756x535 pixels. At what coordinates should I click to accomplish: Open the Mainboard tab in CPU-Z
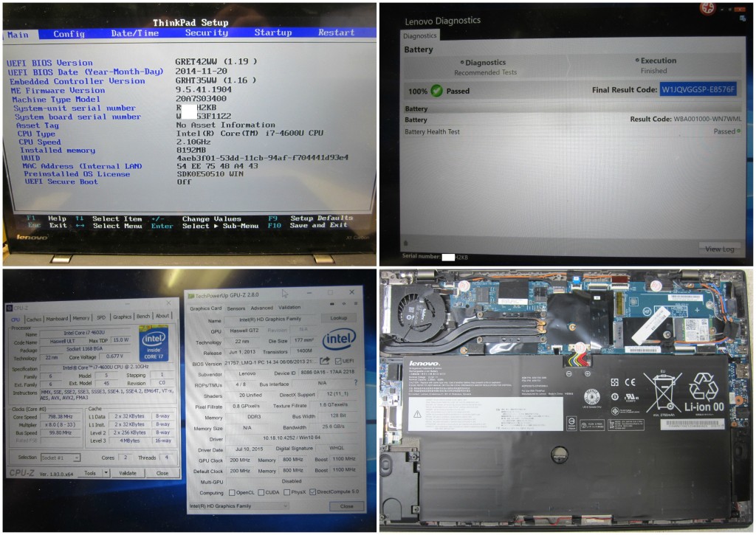pyautogui.click(x=57, y=319)
